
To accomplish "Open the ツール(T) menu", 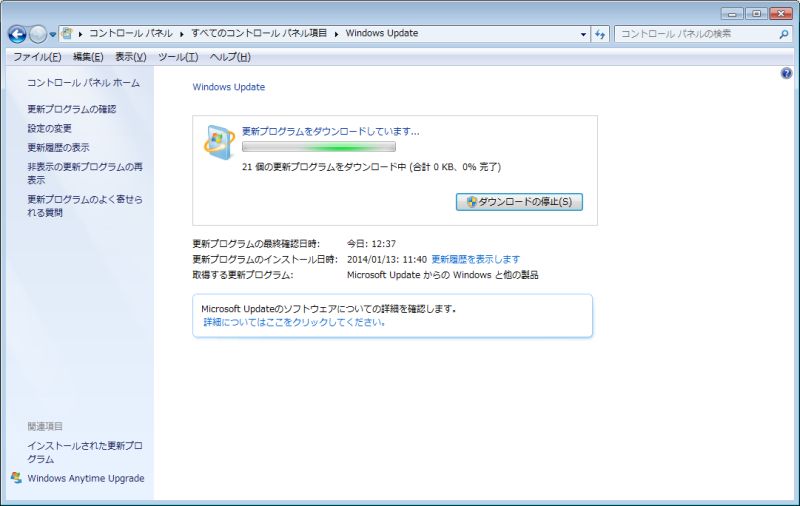I will (178, 57).
